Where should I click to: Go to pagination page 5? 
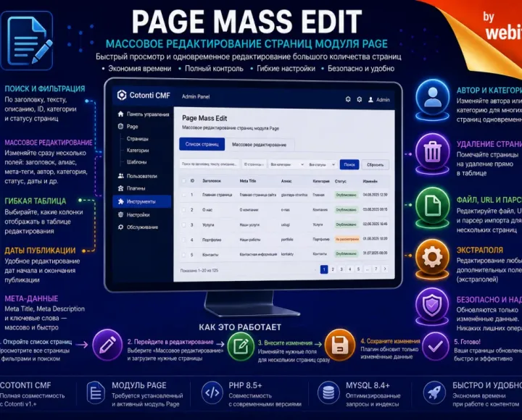(x=358, y=269)
